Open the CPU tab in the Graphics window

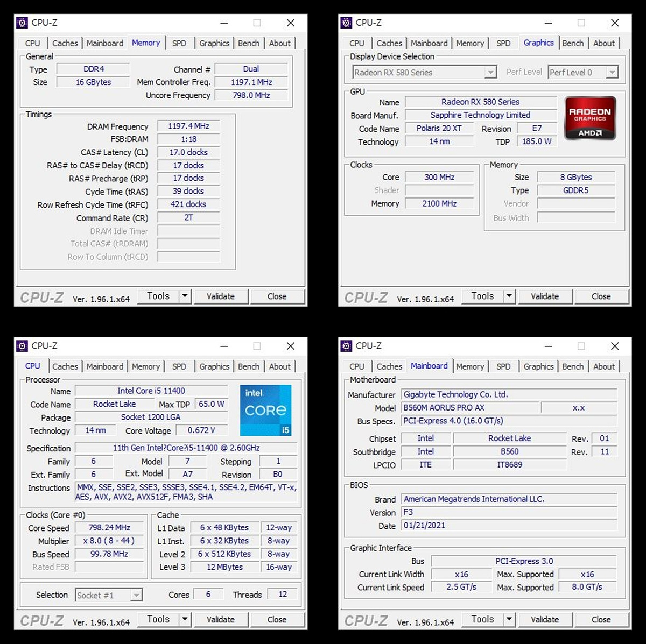(x=357, y=43)
